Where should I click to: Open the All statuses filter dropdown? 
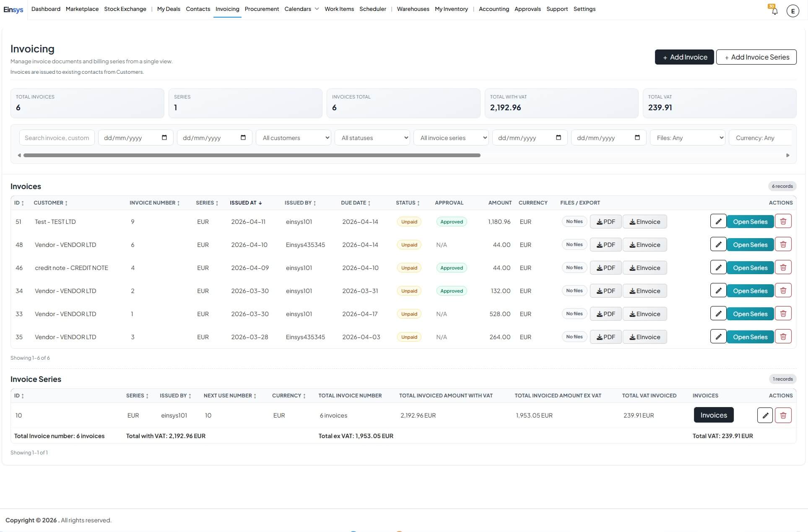(372, 138)
